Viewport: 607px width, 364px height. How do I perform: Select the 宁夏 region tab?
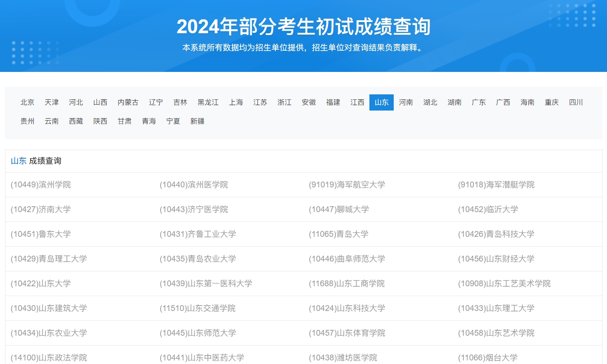(x=173, y=121)
